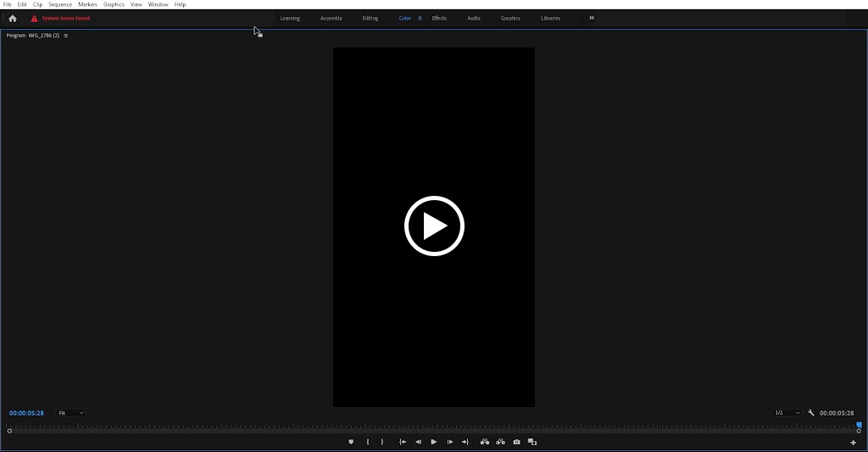Jump to the Out point
The width and height of the screenshot is (868, 452).
click(x=465, y=442)
